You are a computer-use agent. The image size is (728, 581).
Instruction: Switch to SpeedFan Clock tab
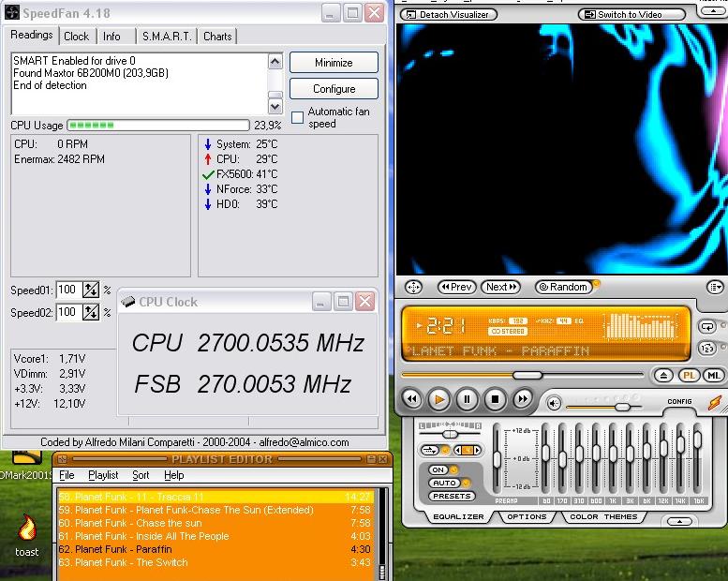(x=76, y=37)
